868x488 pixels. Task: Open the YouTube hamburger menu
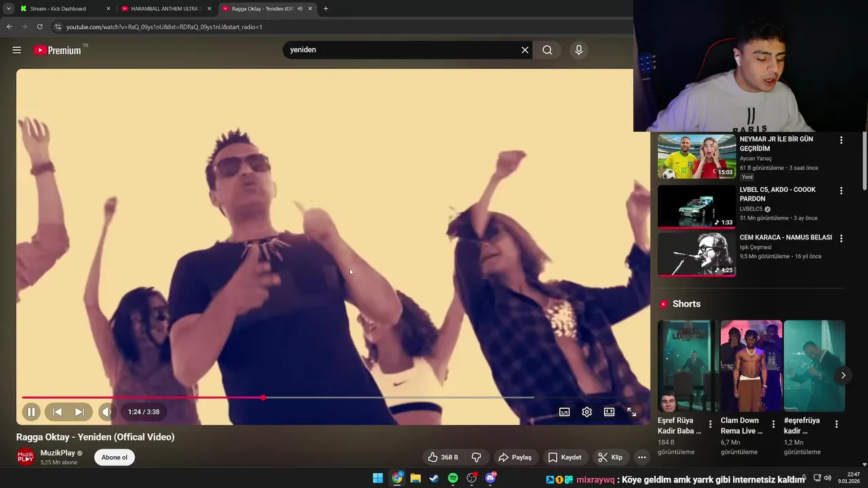17,50
